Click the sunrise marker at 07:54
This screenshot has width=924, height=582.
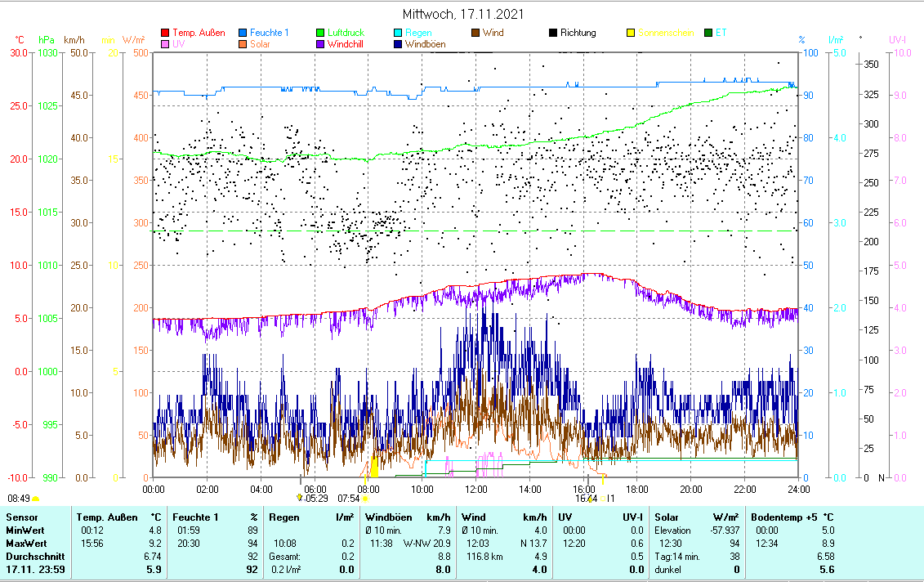coord(364,498)
